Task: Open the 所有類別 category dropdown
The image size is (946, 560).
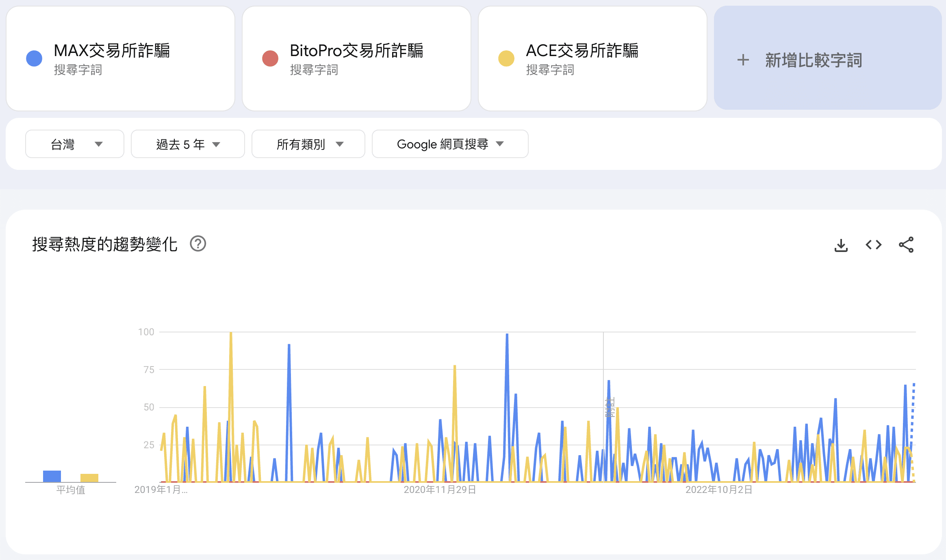Action: pyautogui.click(x=308, y=144)
